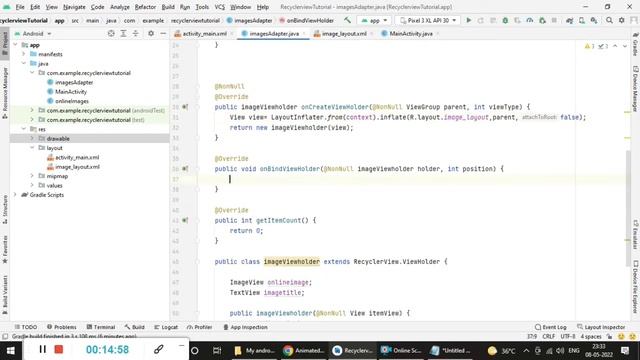This screenshot has height=360, width=640.
Task: Open AVD Manager device icon in toolbar
Action: [x=582, y=20]
